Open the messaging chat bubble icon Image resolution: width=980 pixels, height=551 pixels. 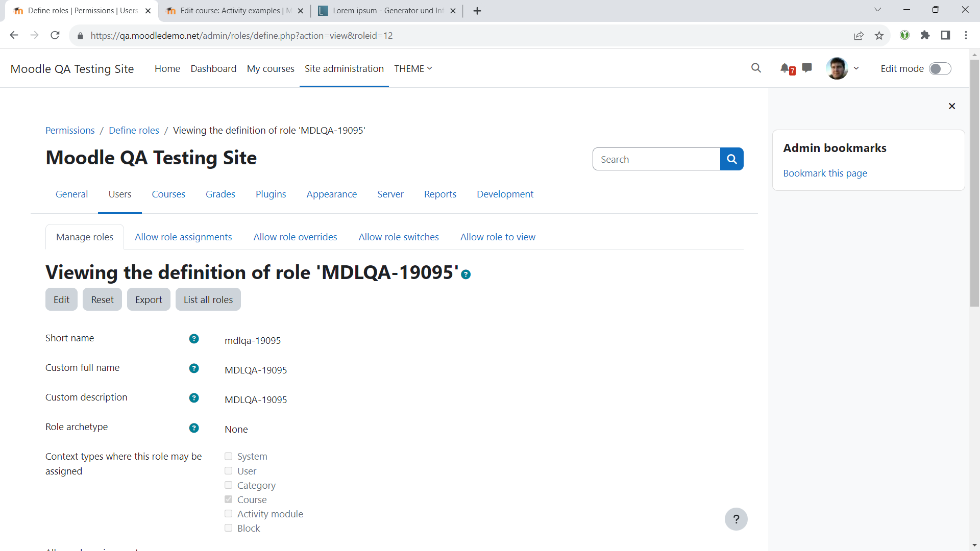pyautogui.click(x=807, y=68)
